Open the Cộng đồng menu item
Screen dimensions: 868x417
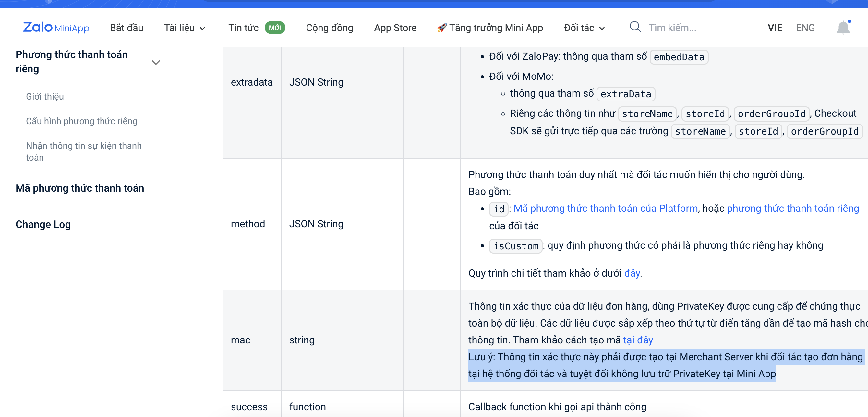click(x=329, y=28)
